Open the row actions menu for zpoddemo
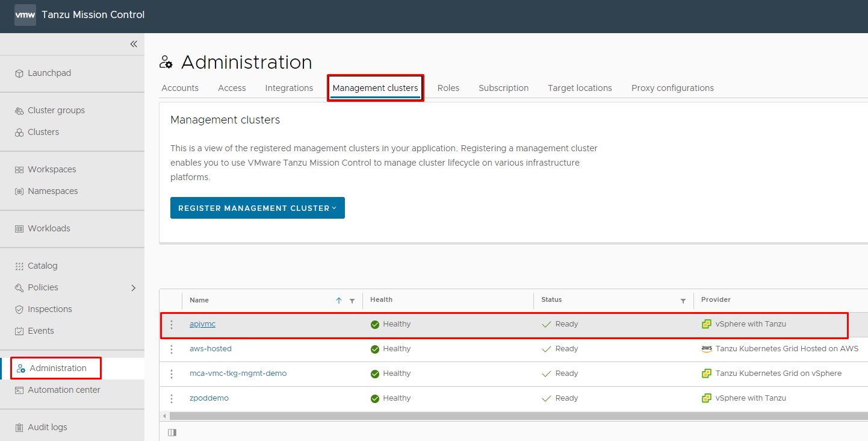868x441 pixels. 172,399
